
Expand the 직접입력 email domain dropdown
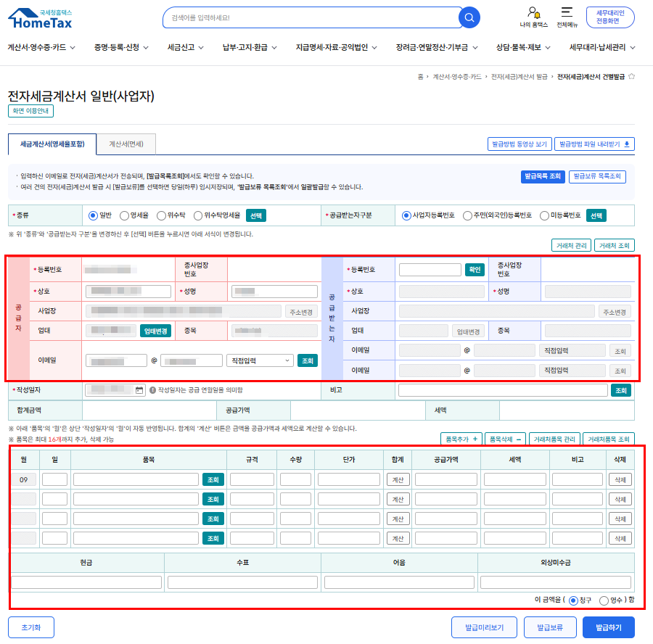[x=260, y=360]
